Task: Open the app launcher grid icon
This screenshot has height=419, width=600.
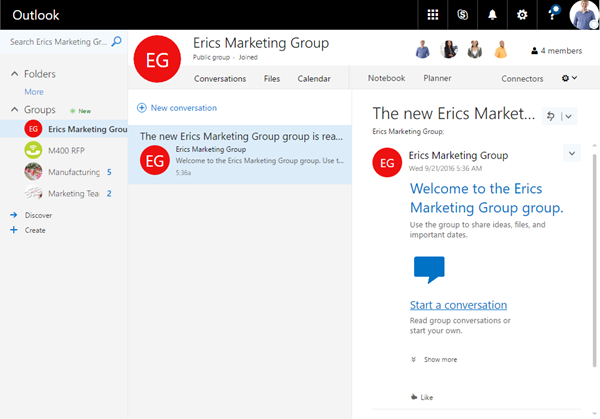Action: click(x=432, y=15)
